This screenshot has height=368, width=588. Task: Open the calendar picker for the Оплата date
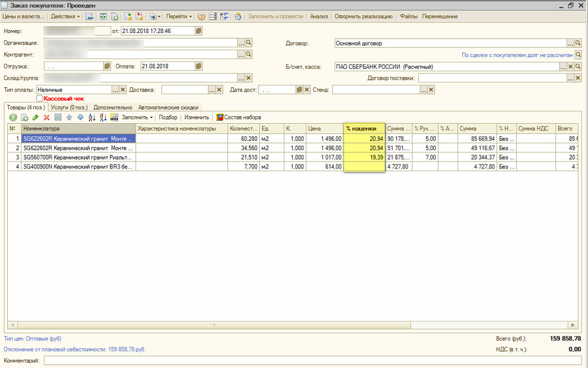click(198, 66)
